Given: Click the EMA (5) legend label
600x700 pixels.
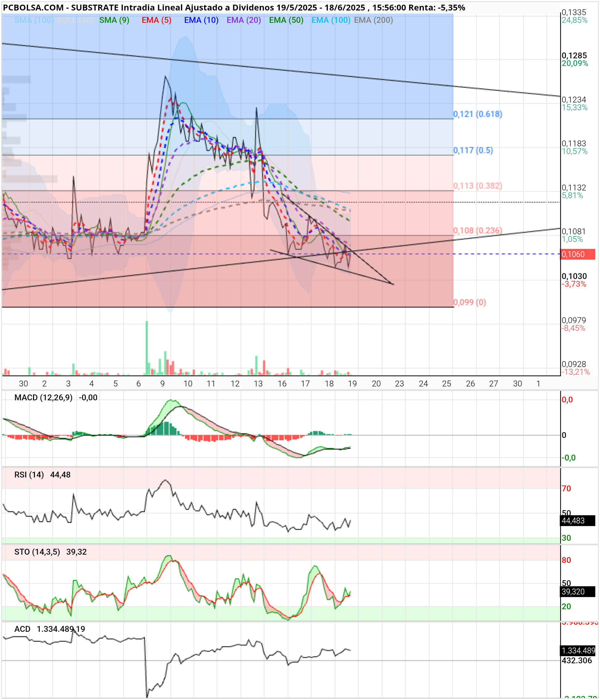Looking at the screenshot, I should (x=157, y=20).
